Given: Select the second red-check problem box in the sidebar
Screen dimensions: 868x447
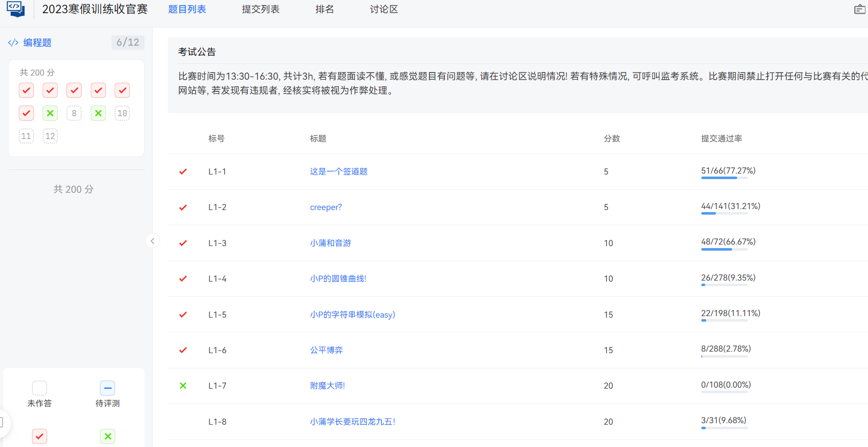Looking at the screenshot, I should [50, 90].
